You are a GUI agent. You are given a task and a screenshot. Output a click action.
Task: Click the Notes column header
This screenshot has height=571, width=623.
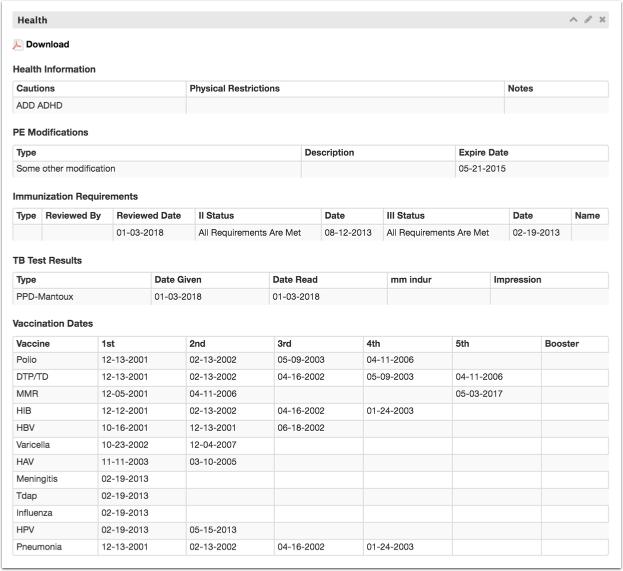point(520,89)
